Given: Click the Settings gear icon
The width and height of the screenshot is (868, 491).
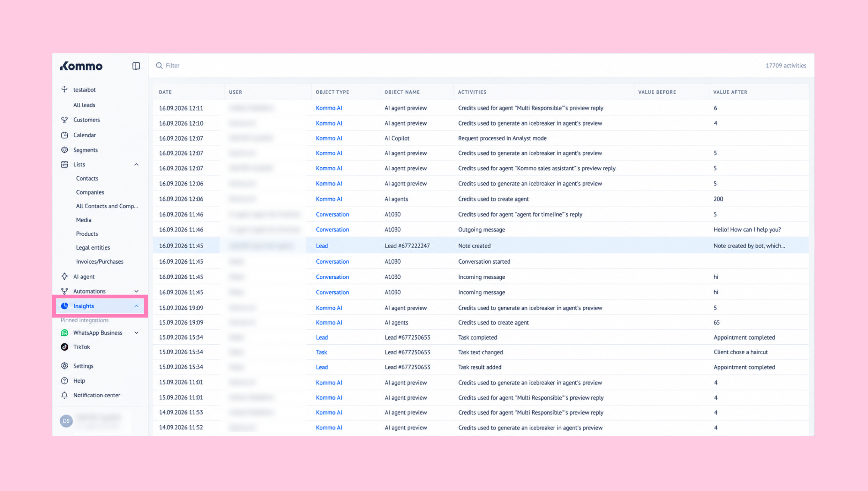Looking at the screenshot, I should coord(64,366).
